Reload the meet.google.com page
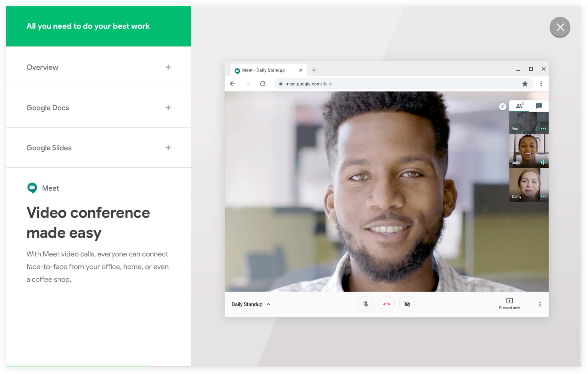This screenshot has width=588, height=374. tap(263, 84)
